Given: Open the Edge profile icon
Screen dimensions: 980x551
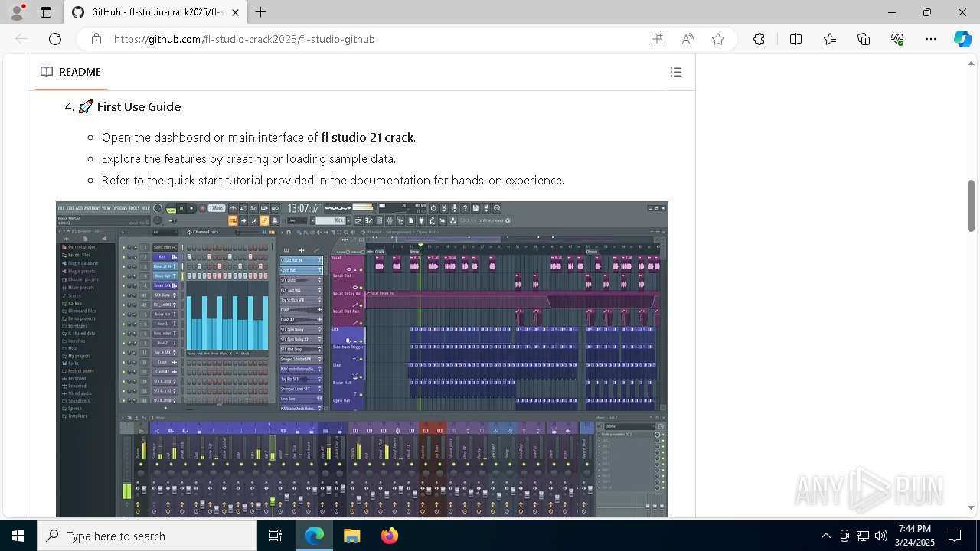Looking at the screenshot, I should (17, 12).
